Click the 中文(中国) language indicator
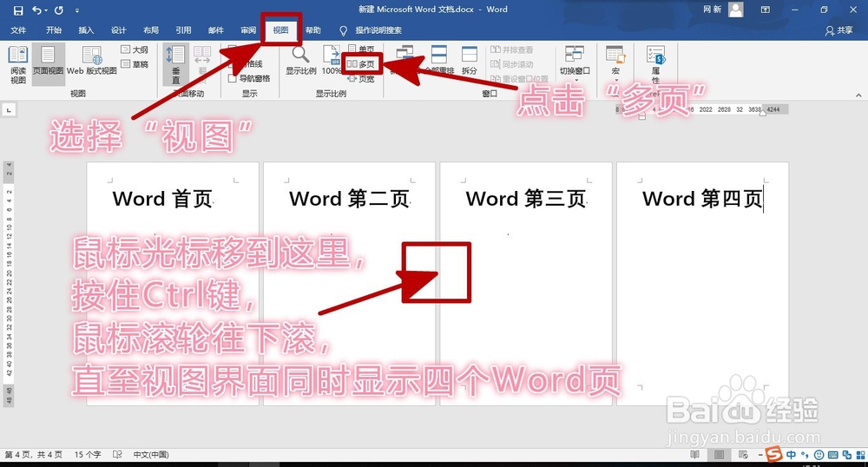The width and height of the screenshot is (868, 467). [x=150, y=455]
